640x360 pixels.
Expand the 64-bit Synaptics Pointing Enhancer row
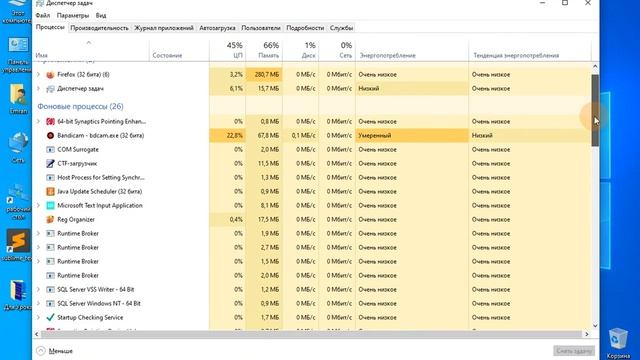38,122
